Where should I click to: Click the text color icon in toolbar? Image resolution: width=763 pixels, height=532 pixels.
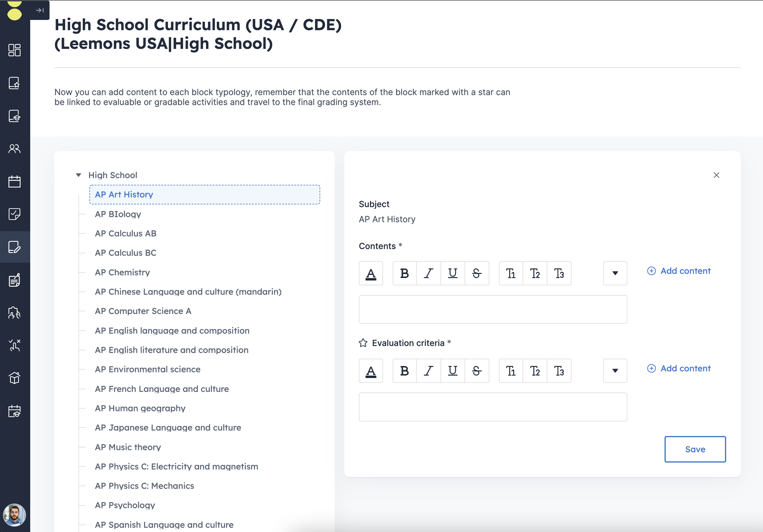(x=371, y=273)
